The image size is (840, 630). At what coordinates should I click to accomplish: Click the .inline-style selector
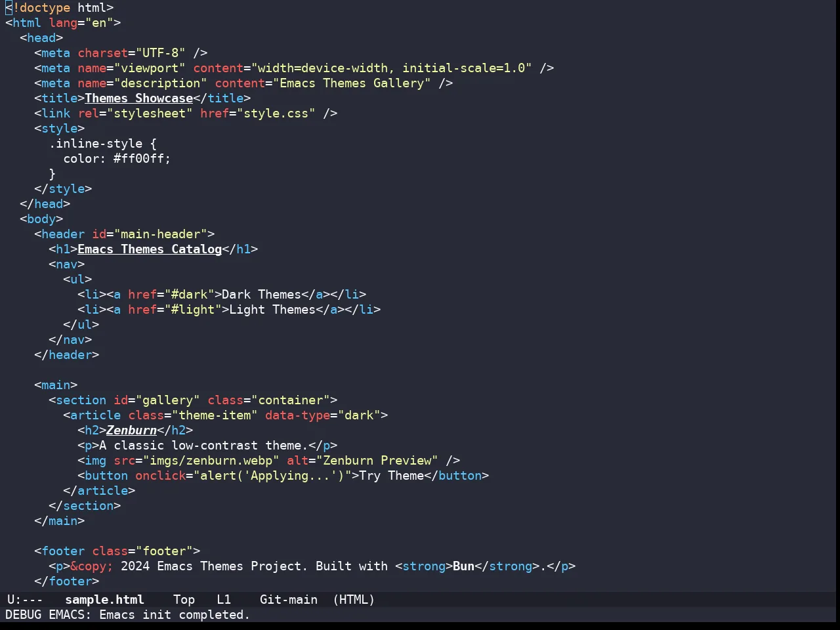pos(95,144)
